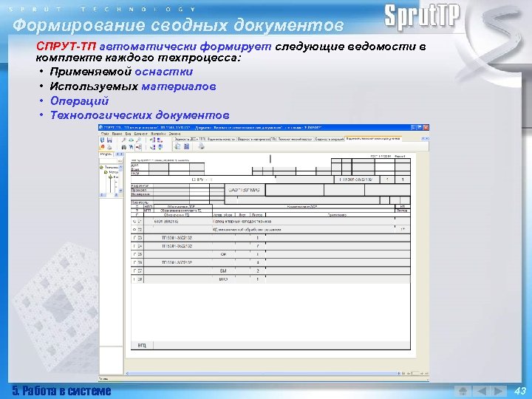Viewport: 532px width, 399px height.
Task: Select the left panel's Модуль tab
Action: tap(106, 154)
